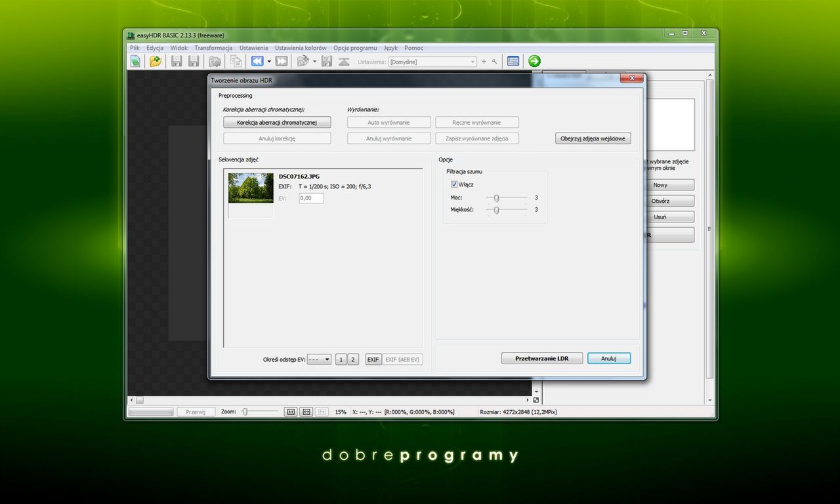Click the fit-to-width zoom icon
The width and height of the screenshot is (840, 504).
point(306,412)
